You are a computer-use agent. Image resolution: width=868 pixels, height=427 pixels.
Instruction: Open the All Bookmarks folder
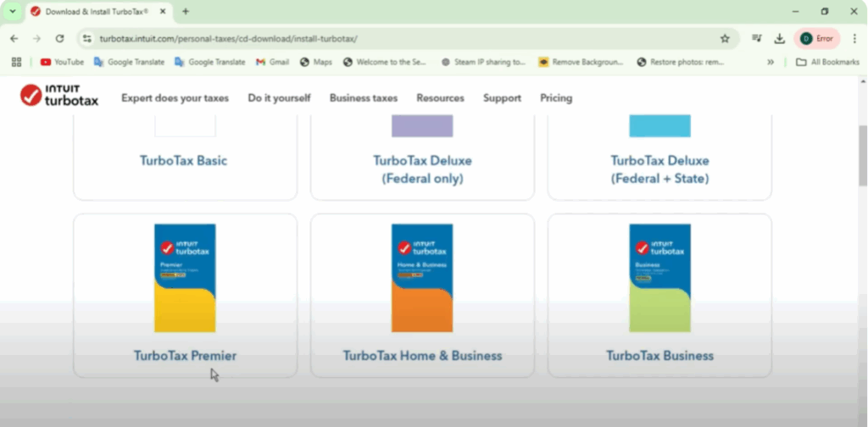(x=827, y=62)
